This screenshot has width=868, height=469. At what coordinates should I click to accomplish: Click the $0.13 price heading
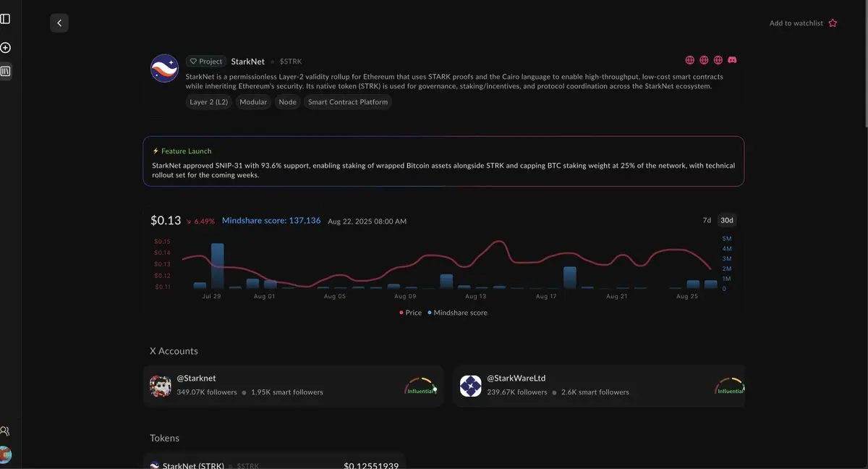click(166, 220)
